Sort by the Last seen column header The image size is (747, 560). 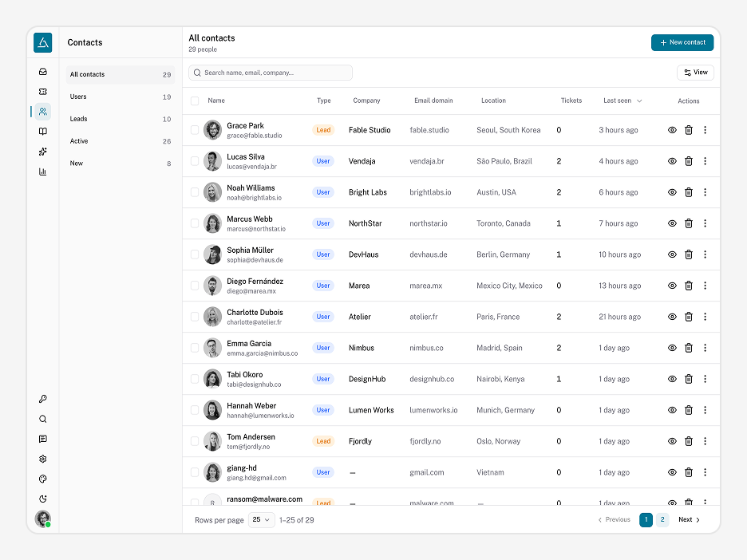(622, 101)
